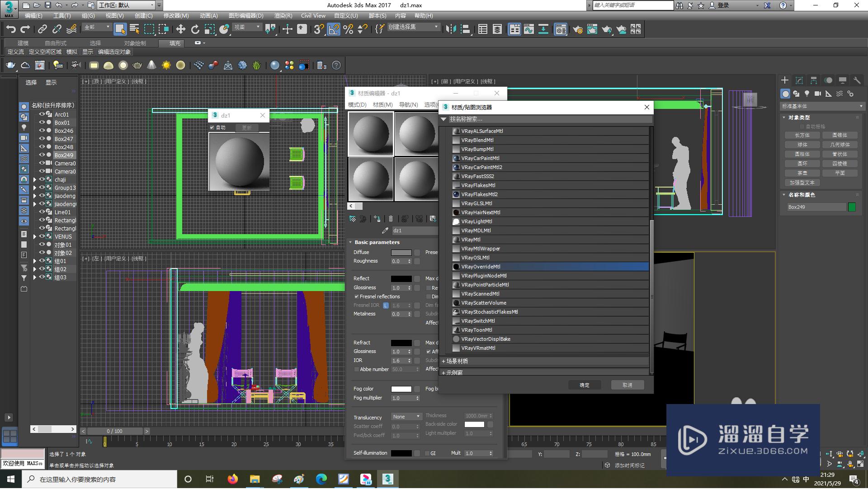Click the material eyedropper picker
Image resolution: width=868 pixels, height=489 pixels.
385,230
